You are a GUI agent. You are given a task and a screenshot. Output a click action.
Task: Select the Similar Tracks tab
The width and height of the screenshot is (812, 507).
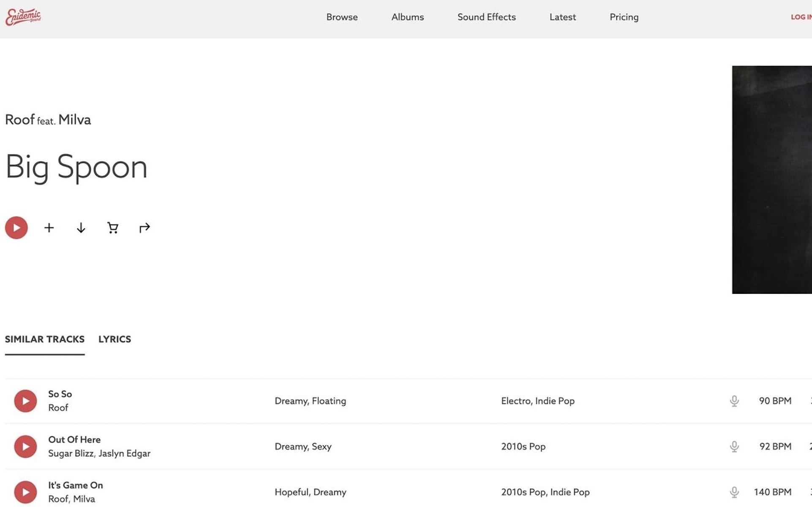[45, 339]
